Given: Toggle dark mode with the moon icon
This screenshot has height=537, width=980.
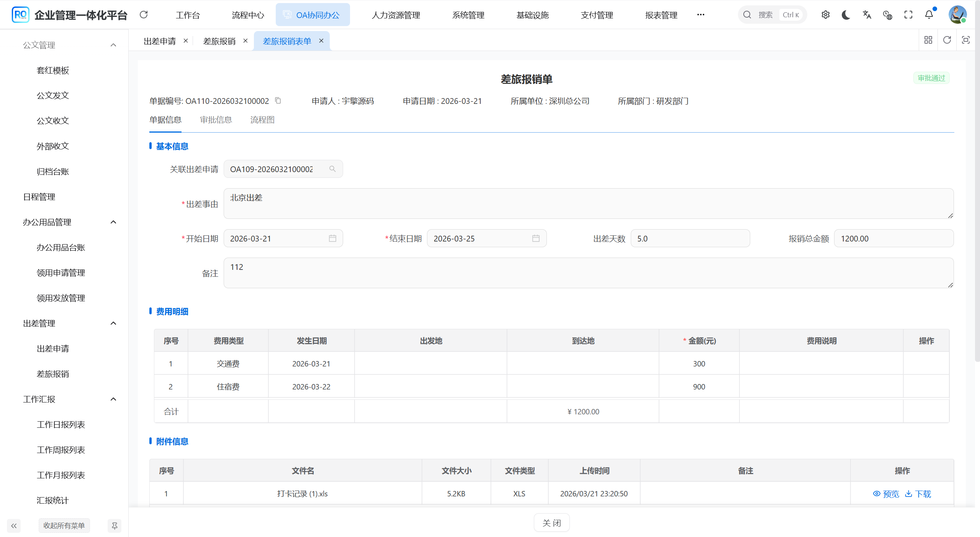Looking at the screenshot, I should (x=846, y=15).
